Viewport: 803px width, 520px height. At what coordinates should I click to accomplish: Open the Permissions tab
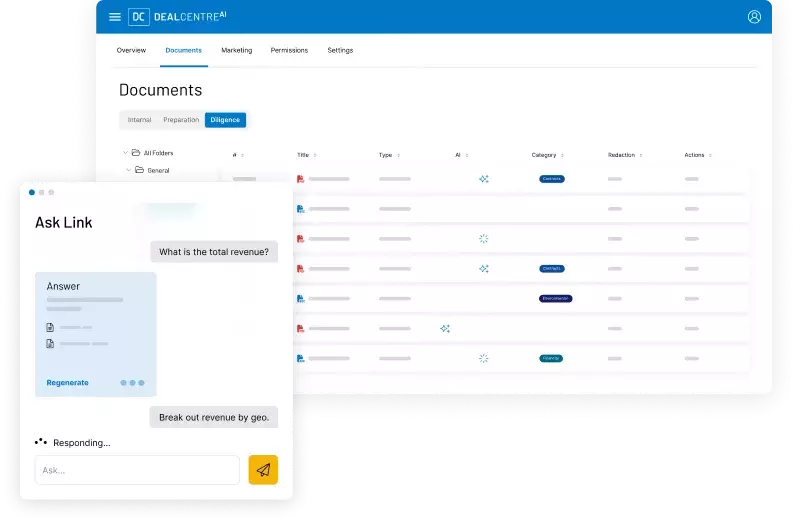[289, 50]
